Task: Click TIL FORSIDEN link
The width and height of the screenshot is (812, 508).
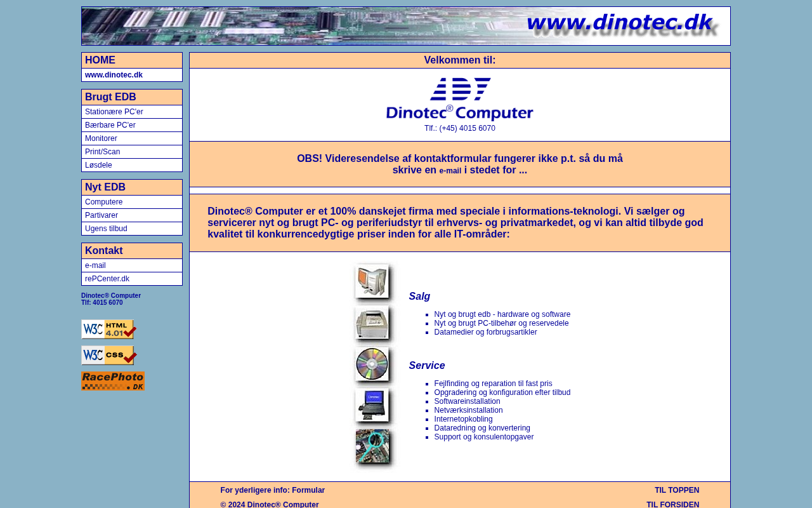Action: click(673, 504)
